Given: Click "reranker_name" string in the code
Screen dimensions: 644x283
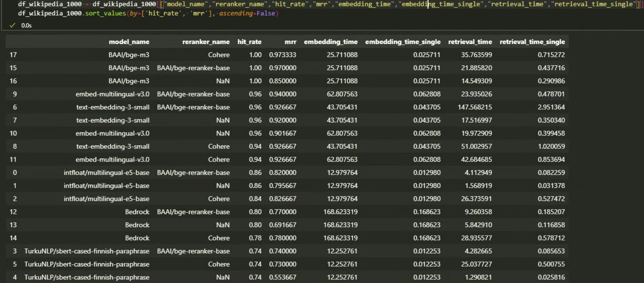Looking at the screenshot, I should click(240, 4).
